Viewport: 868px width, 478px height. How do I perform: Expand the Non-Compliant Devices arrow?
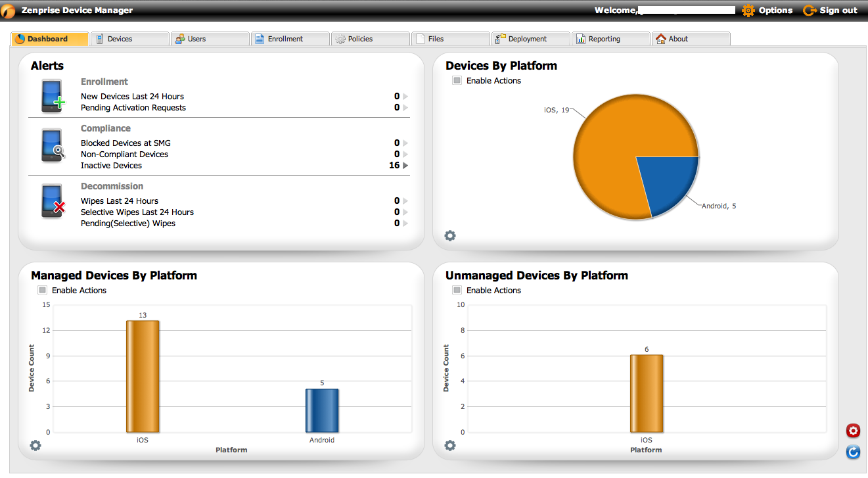(x=405, y=155)
